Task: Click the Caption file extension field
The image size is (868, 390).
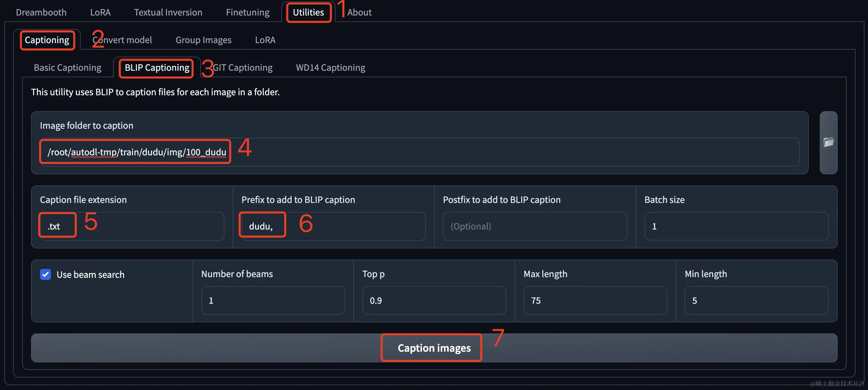Action: (x=132, y=226)
